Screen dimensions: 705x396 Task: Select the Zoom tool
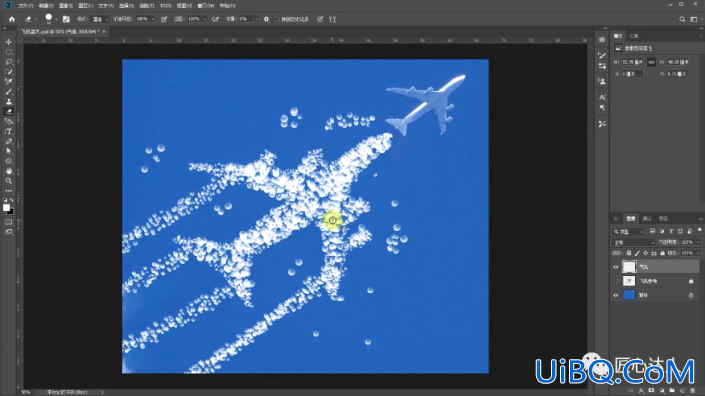[x=9, y=181]
